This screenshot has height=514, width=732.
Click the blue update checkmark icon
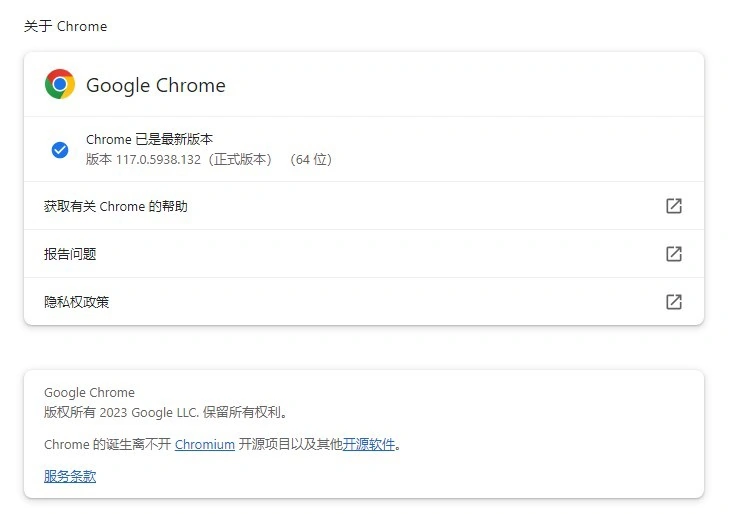[x=60, y=150]
